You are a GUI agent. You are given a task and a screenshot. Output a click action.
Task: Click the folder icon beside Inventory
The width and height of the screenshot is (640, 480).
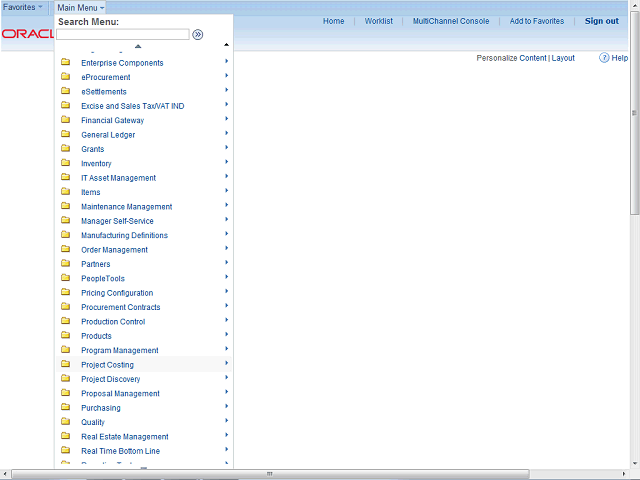pyautogui.click(x=65, y=163)
